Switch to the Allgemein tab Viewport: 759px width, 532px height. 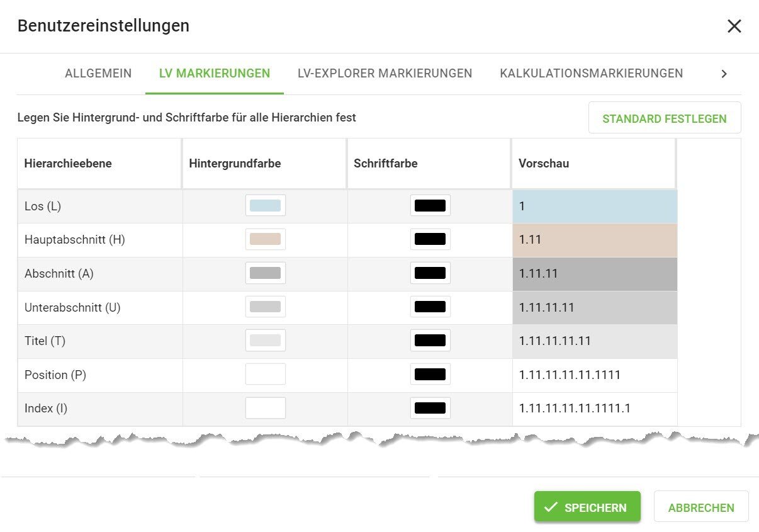[98, 74]
